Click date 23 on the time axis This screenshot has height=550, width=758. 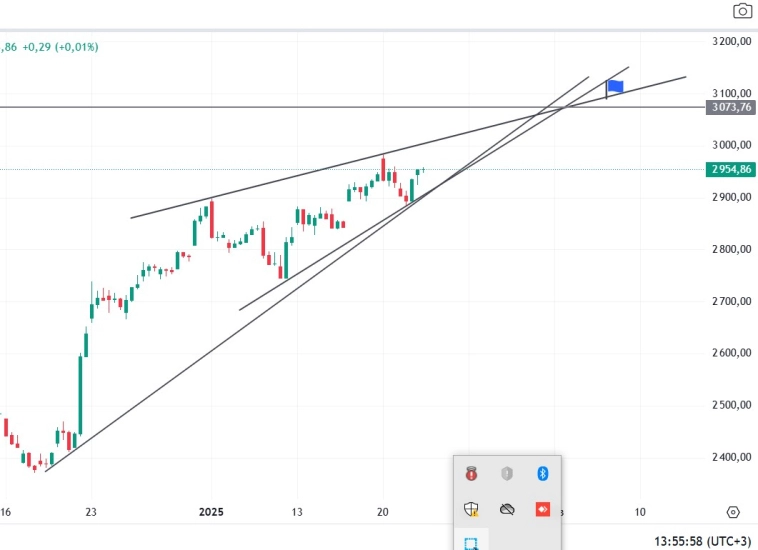coord(91,512)
